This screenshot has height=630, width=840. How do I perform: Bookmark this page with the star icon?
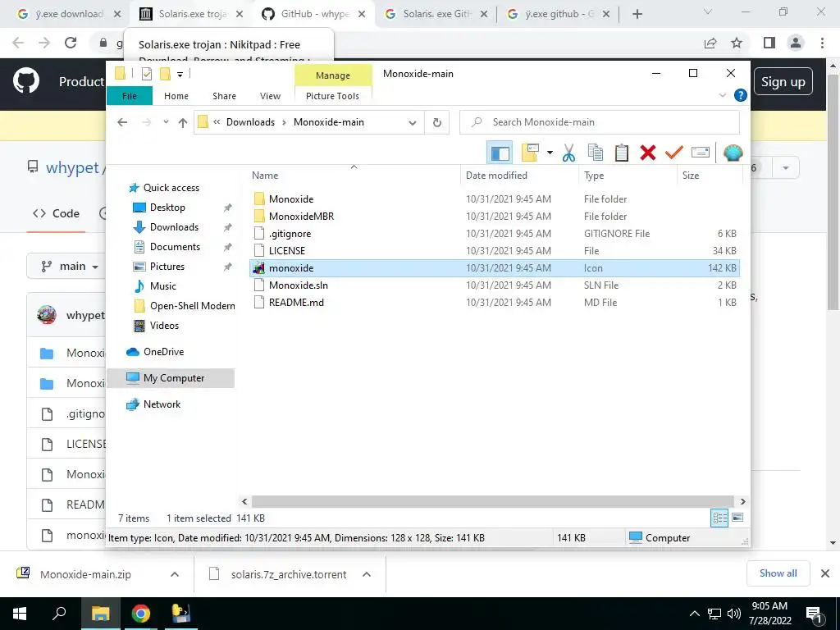click(737, 43)
